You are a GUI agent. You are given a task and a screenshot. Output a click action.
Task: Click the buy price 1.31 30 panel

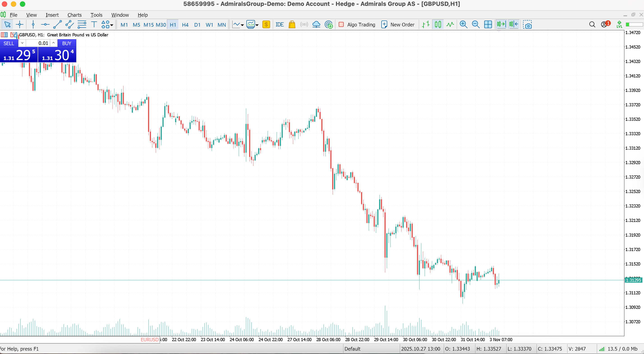point(57,55)
